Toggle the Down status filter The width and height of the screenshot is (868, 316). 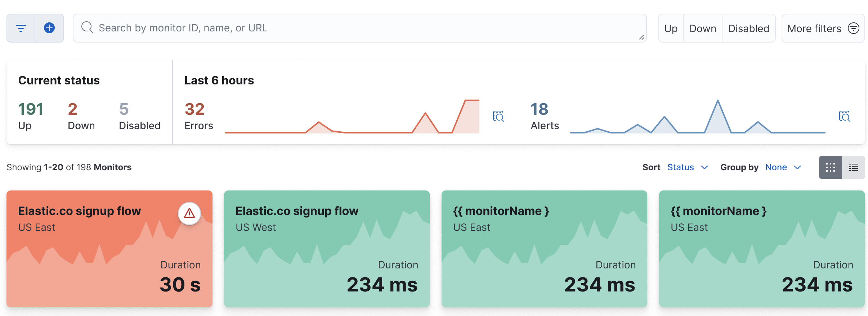tap(702, 28)
